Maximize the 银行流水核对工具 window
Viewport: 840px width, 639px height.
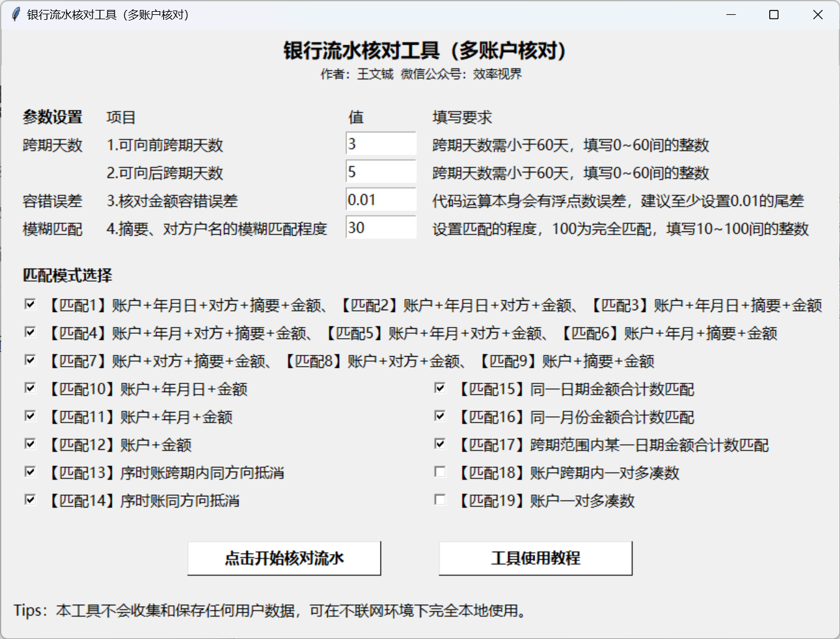(x=774, y=14)
